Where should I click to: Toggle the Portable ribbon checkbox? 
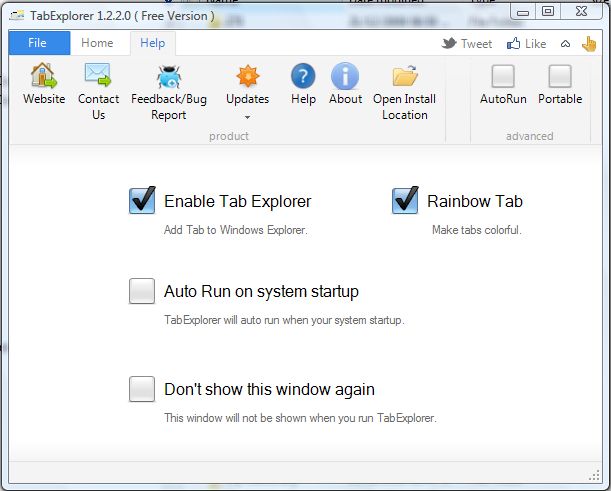560,76
